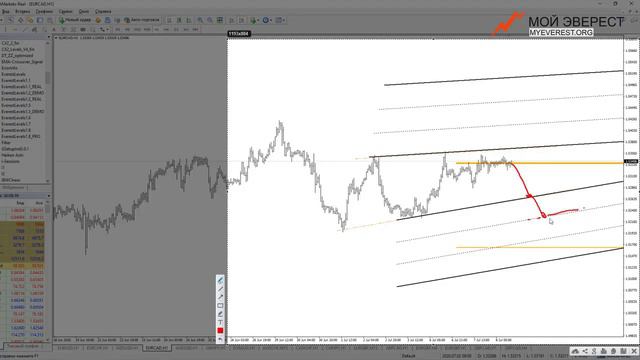Open the chart templates icon
Screen dimensions: 640x360
click(x=279, y=20)
